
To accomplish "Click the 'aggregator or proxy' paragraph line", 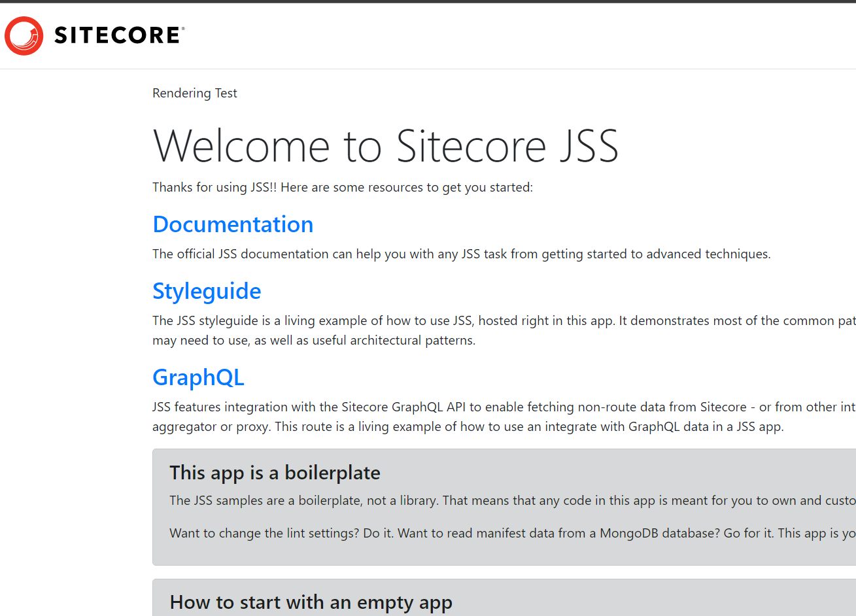I will 468,427.
